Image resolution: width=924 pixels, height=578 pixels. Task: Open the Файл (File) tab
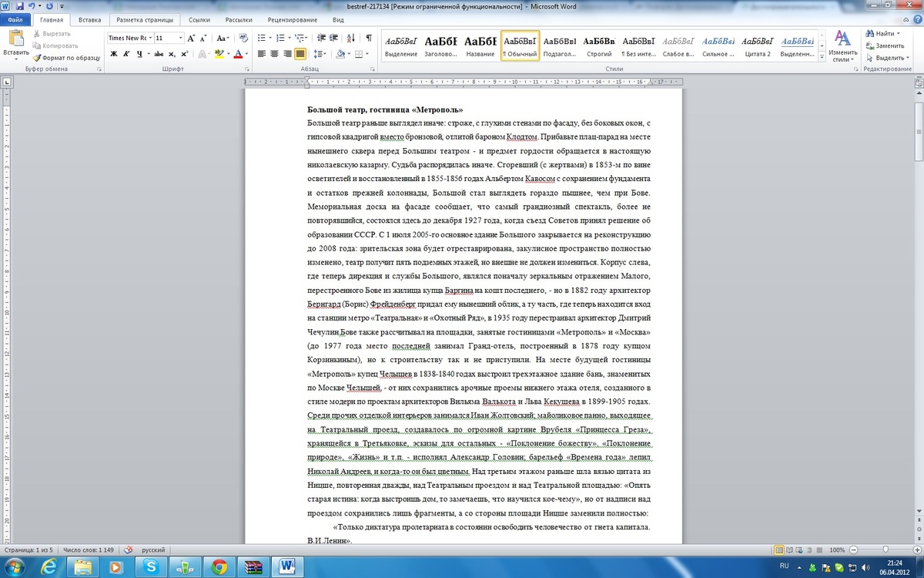click(x=16, y=20)
